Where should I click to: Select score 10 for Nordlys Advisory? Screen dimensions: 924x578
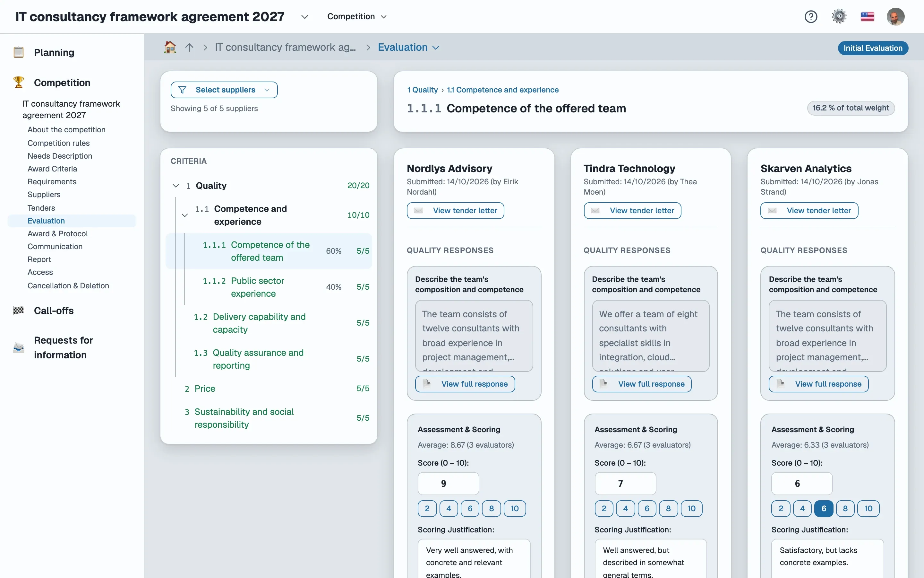[514, 508]
